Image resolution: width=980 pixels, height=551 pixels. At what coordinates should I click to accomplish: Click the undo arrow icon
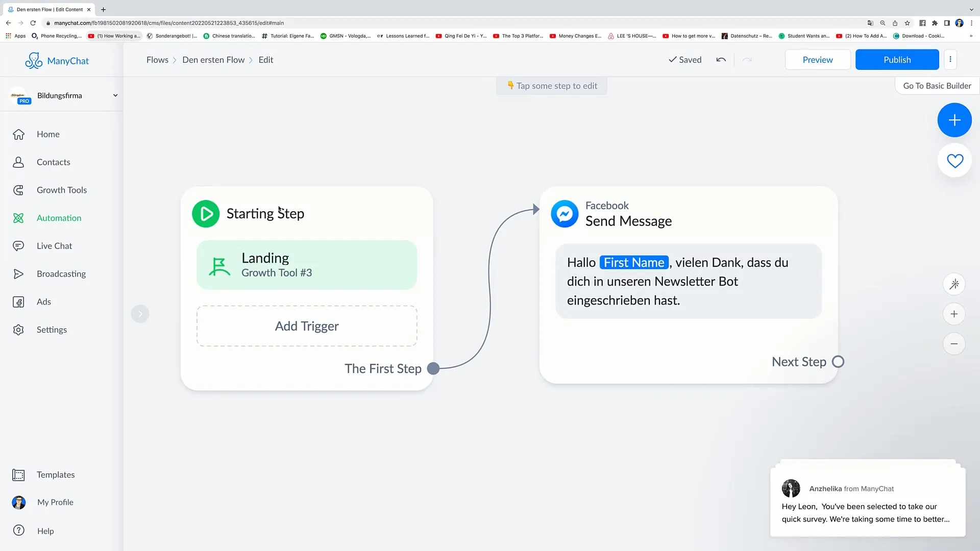point(721,60)
